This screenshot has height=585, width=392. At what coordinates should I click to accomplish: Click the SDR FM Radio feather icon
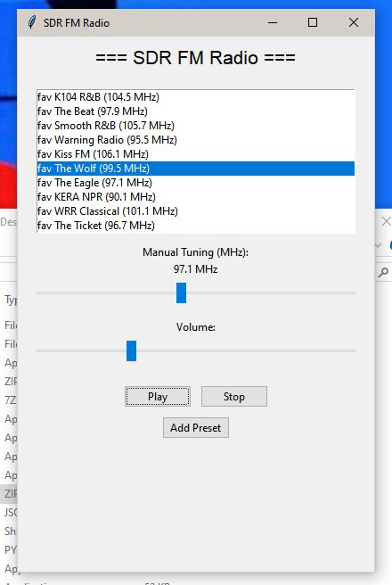click(x=32, y=22)
